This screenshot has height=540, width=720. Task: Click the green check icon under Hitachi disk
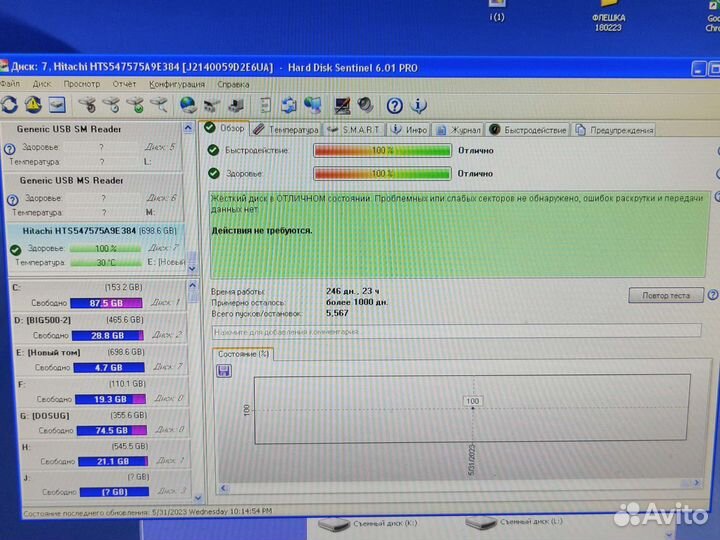point(16,250)
